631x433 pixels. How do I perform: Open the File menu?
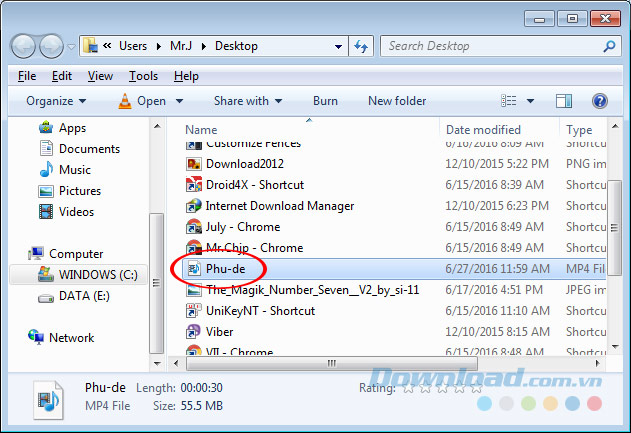[27, 76]
